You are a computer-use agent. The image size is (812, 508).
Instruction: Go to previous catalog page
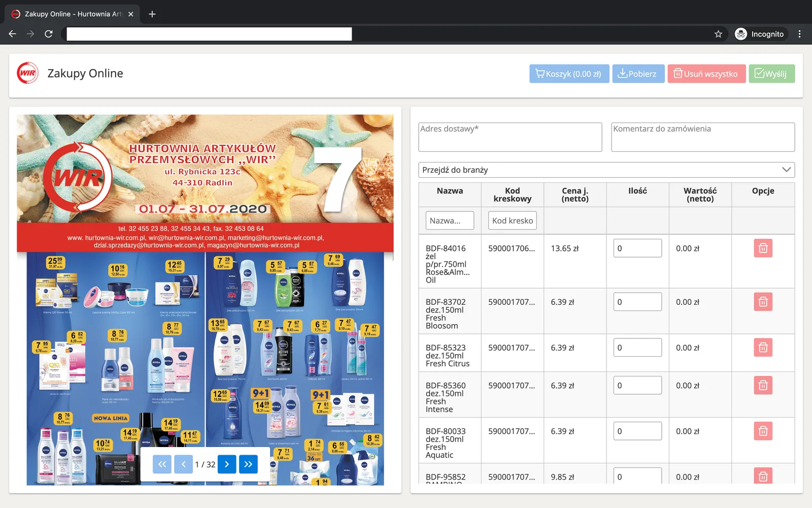[183, 464]
